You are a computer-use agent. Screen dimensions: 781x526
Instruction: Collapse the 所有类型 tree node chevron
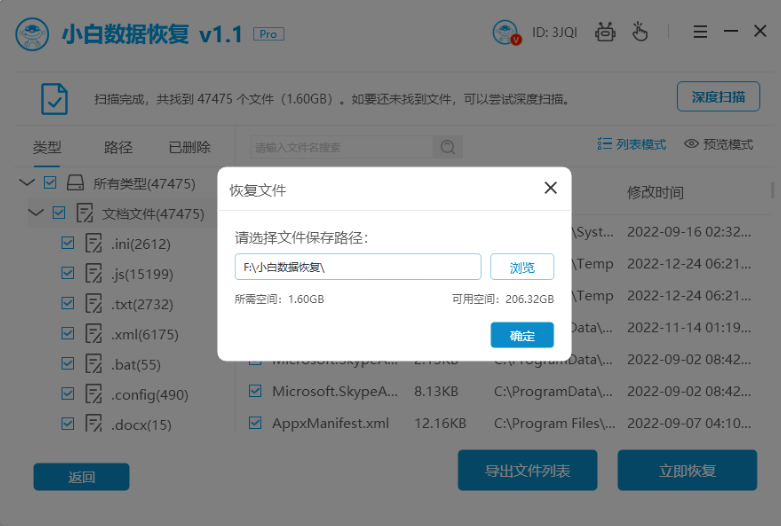point(27,183)
